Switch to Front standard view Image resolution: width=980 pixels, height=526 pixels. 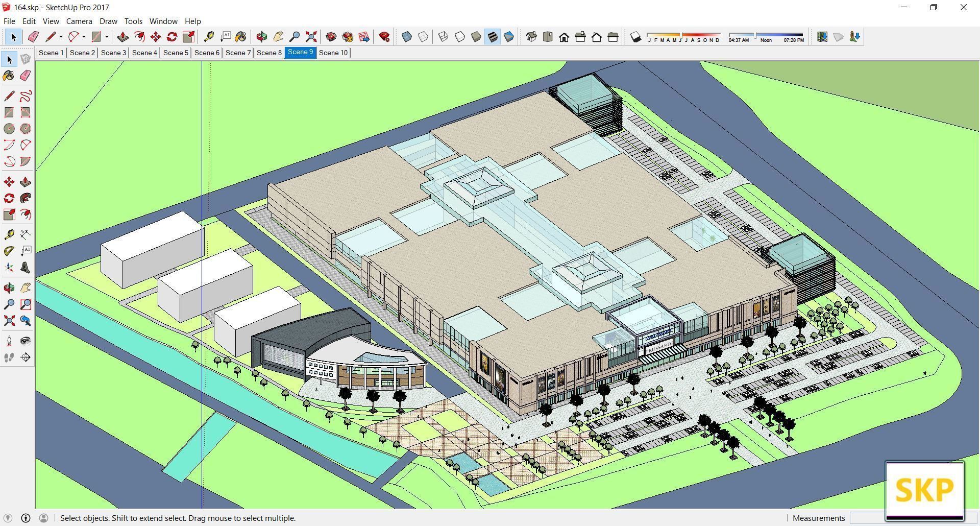564,37
